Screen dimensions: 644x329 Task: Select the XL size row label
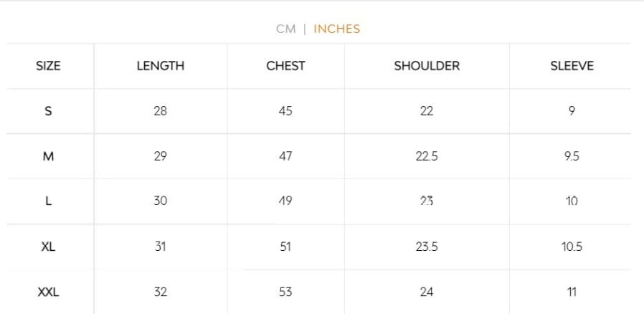point(48,247)
